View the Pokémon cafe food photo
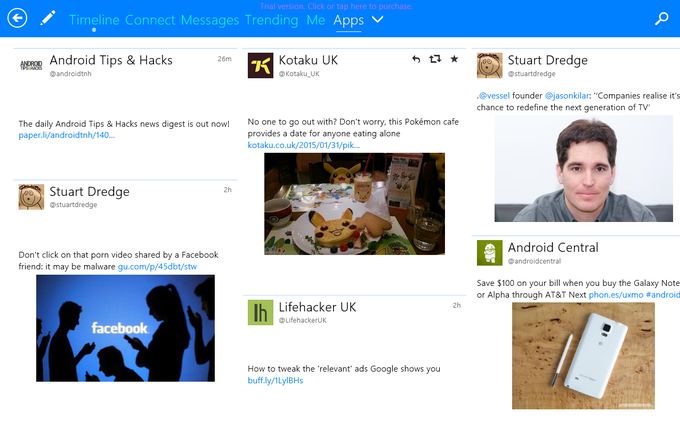This screenshot has width=680, height=428. [x=354, y=203]
